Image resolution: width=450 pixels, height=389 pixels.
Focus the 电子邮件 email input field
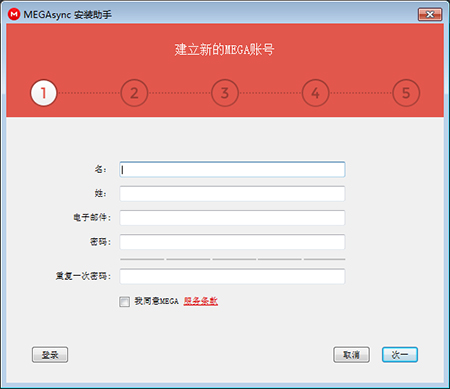(232, 218)
